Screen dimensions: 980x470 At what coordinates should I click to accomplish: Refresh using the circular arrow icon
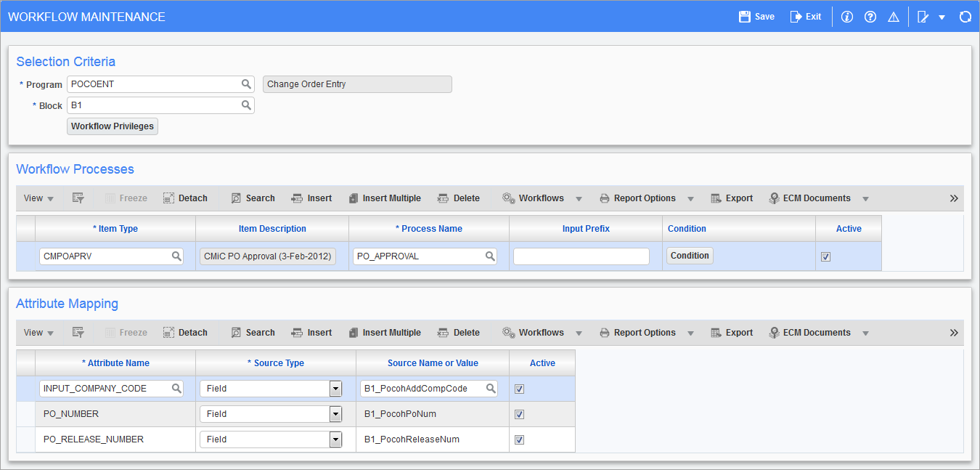[965, 16]
